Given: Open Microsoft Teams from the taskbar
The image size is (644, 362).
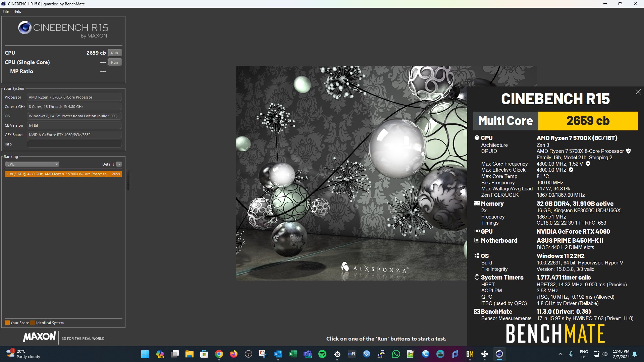Looking at the screenshot, I should tap(308, 354).
